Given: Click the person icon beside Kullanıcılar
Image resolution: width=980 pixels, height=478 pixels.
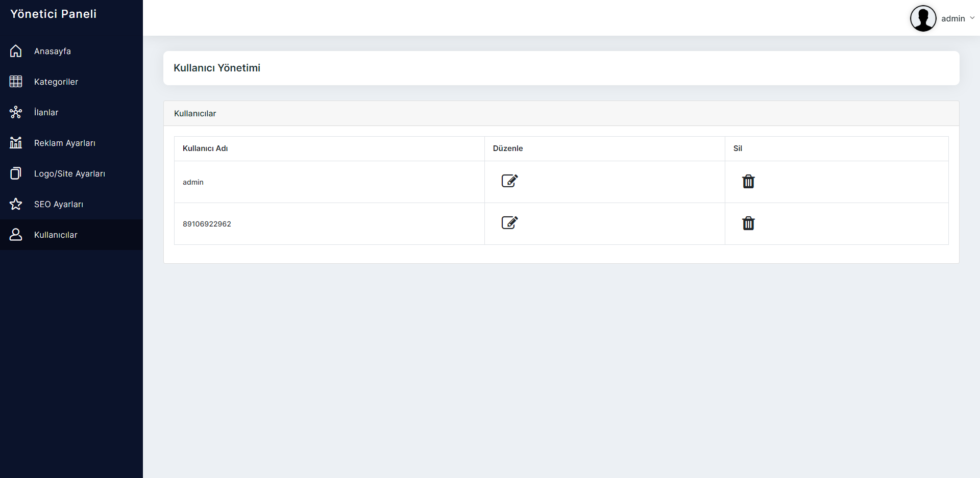Looking at the screenshot, I should coord(16,235).
